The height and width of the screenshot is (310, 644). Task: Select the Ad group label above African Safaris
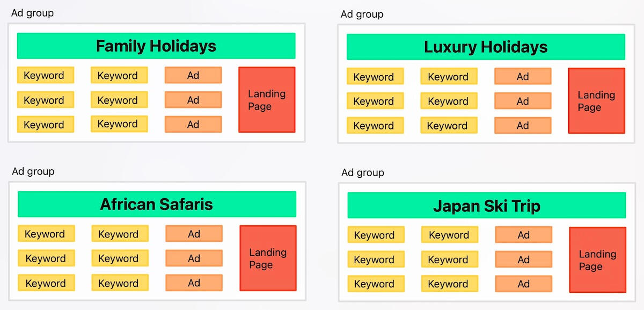(x=33, y=171)
